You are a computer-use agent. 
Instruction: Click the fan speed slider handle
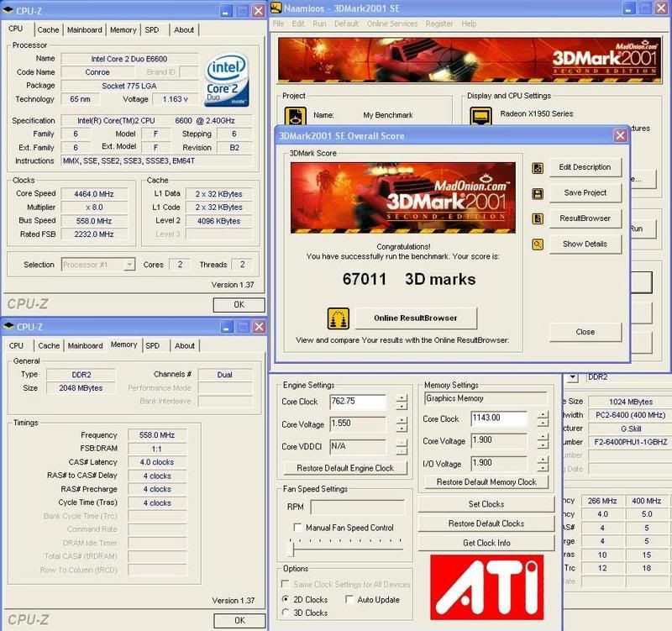coord(292,549)
